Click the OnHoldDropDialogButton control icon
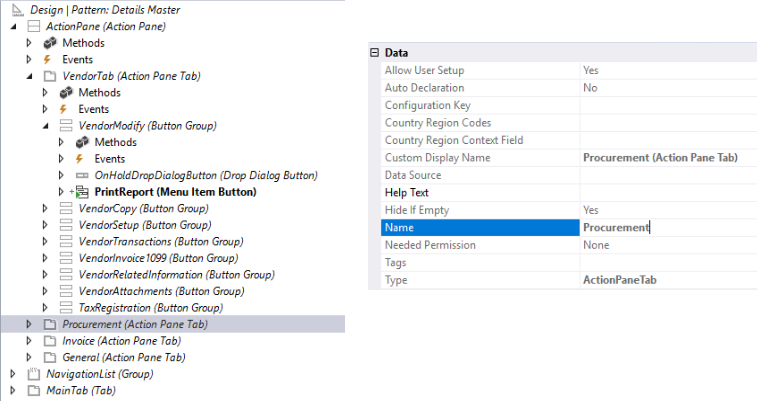This screenshot has width=758, height=401. (82, 175)
